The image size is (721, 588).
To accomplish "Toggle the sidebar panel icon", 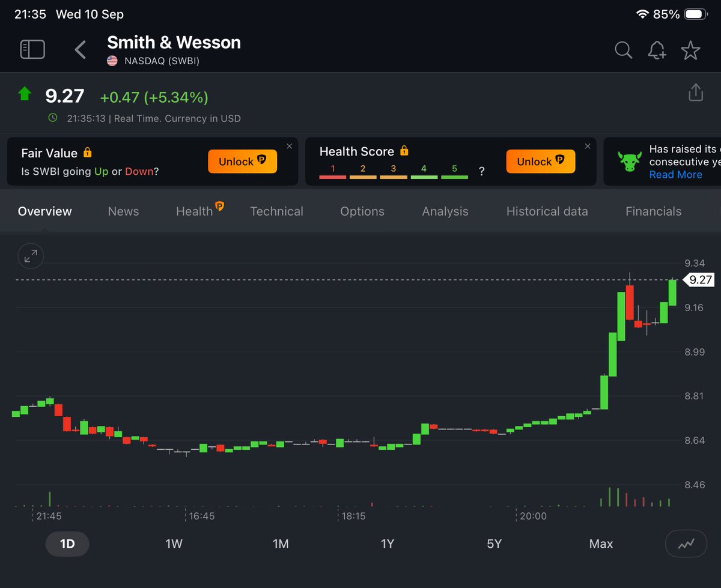I will pyautogui.click(x=32, y=49).
